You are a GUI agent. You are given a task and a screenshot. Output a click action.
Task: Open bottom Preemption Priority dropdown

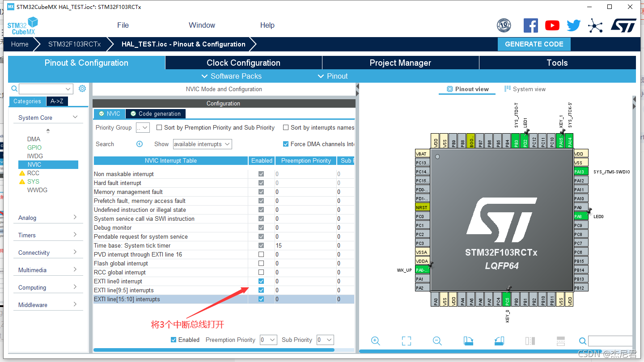tap(268, 340)
